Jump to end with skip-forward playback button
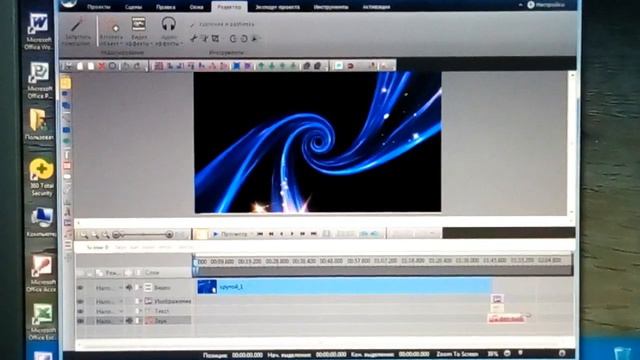The width and height of the screenshot is (640, 360). [313, 234]
